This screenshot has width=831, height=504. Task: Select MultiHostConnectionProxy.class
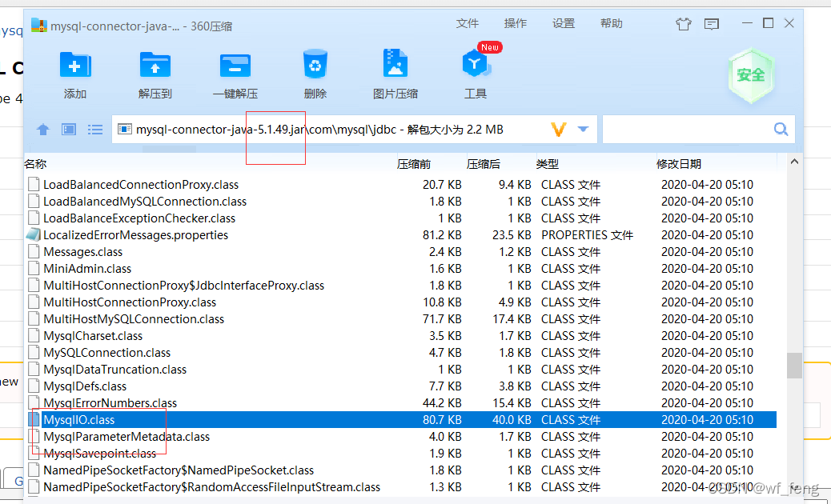130,302
